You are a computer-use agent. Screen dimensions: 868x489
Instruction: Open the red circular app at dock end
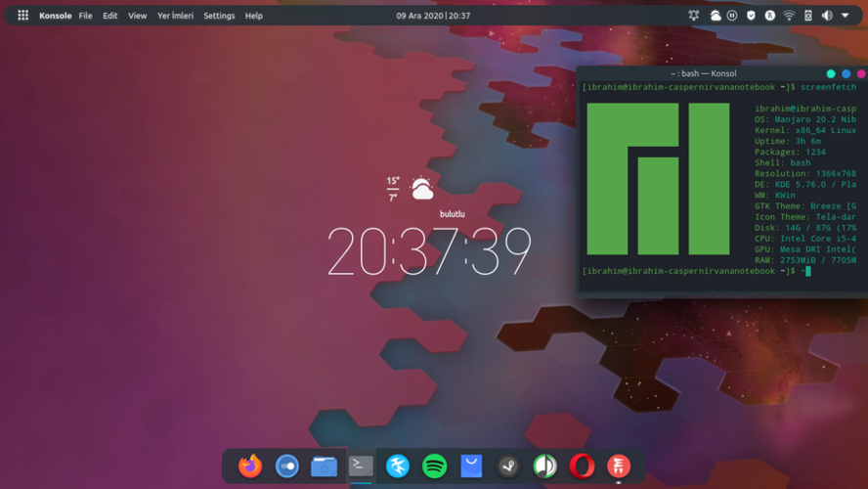(619, 467)
